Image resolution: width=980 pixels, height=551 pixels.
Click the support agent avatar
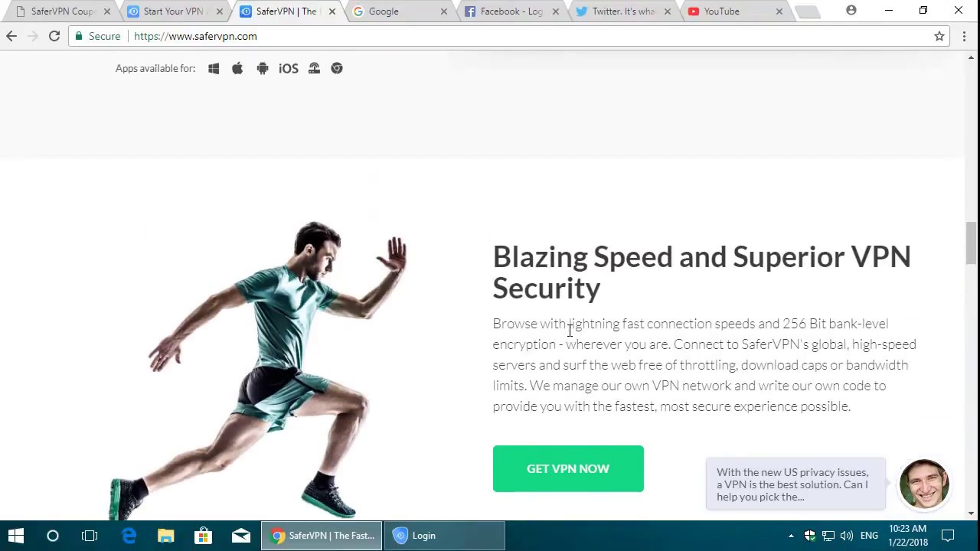tap(924, 484)
